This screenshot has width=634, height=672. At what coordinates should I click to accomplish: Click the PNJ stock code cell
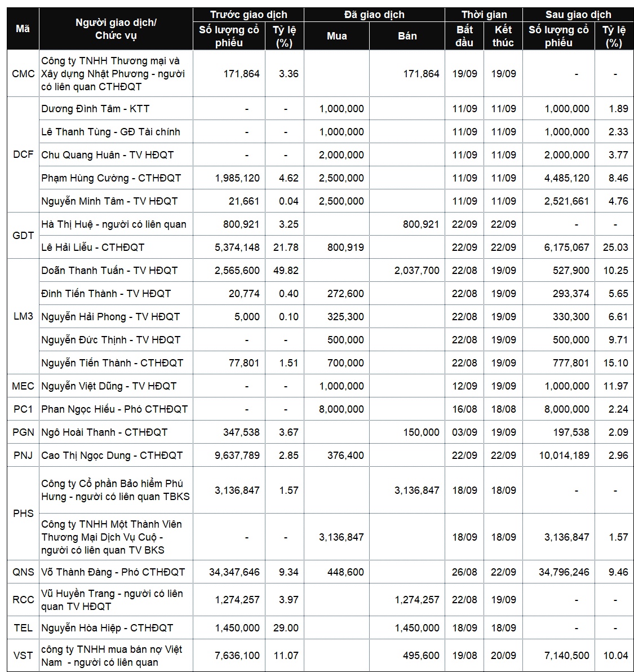point(23,455)
